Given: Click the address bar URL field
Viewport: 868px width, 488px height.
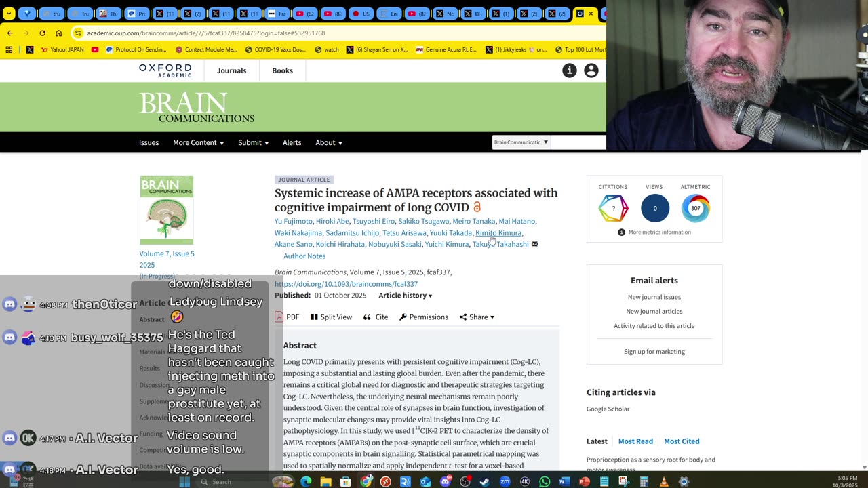Looking at the screenshot, I should (339, 33).
